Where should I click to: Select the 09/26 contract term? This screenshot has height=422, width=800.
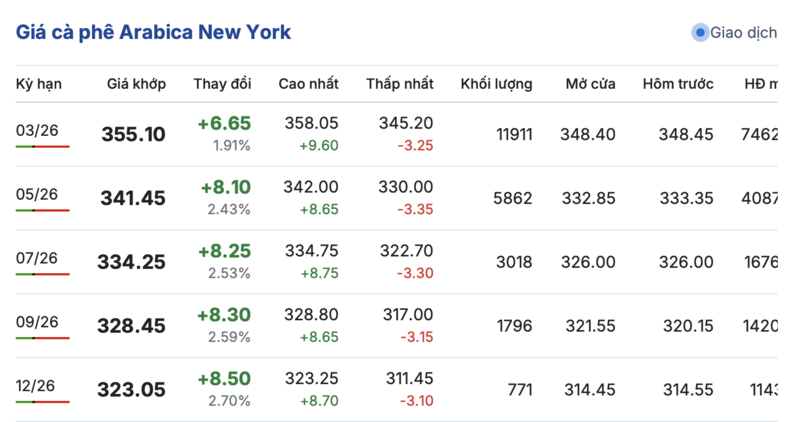pos(38,322)
